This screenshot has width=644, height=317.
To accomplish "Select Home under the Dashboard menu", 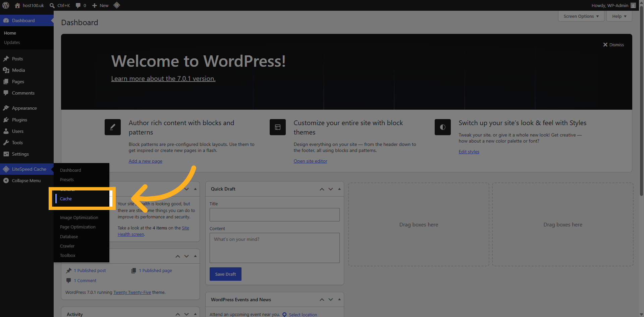I will tap(10, 33).
